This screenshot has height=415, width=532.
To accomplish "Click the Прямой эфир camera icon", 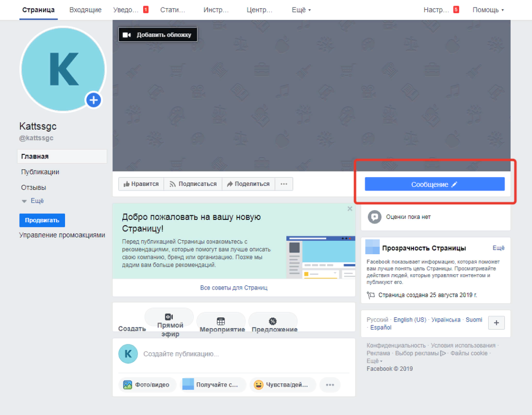I will pos(169,316).
